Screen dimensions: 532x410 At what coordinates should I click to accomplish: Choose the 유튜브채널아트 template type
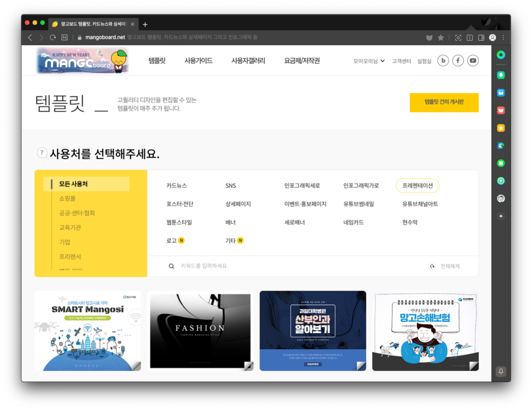pyautogui.click(x=420, y=204)
